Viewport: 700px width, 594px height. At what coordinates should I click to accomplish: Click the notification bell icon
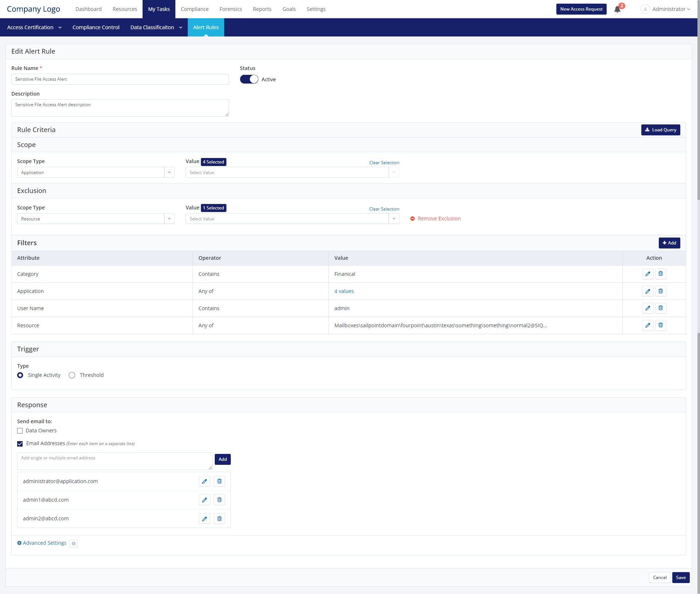(x=617, y=9)
